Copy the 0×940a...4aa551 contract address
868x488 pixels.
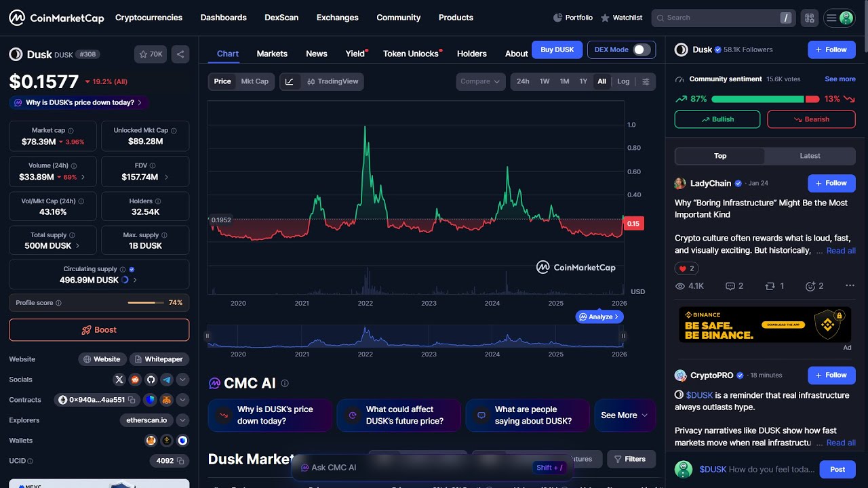point(132,400)
